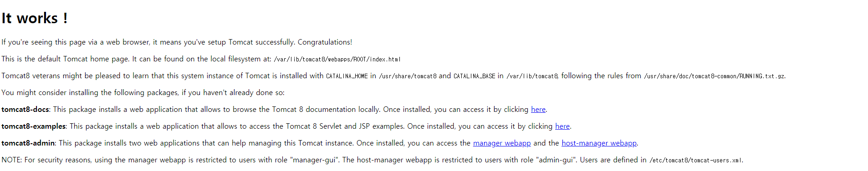
Task: Click the /etc/tomcat8/tomcat-users.xml path
Action: coord(696,160)
